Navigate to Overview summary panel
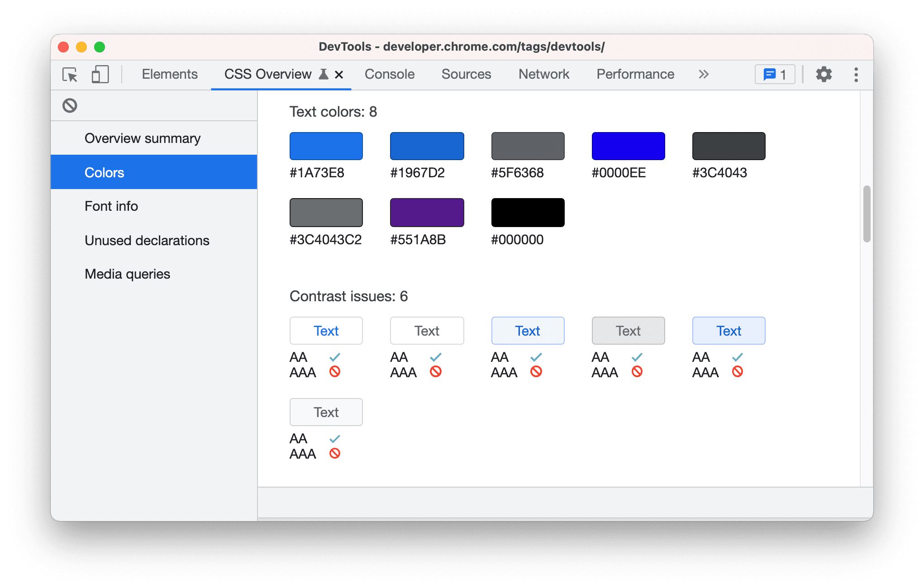 coord(143,139)
